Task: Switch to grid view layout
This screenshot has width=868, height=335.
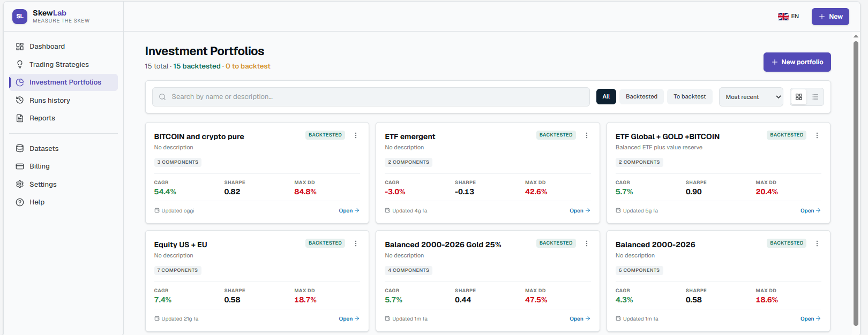Action: (x=799, y=97)
